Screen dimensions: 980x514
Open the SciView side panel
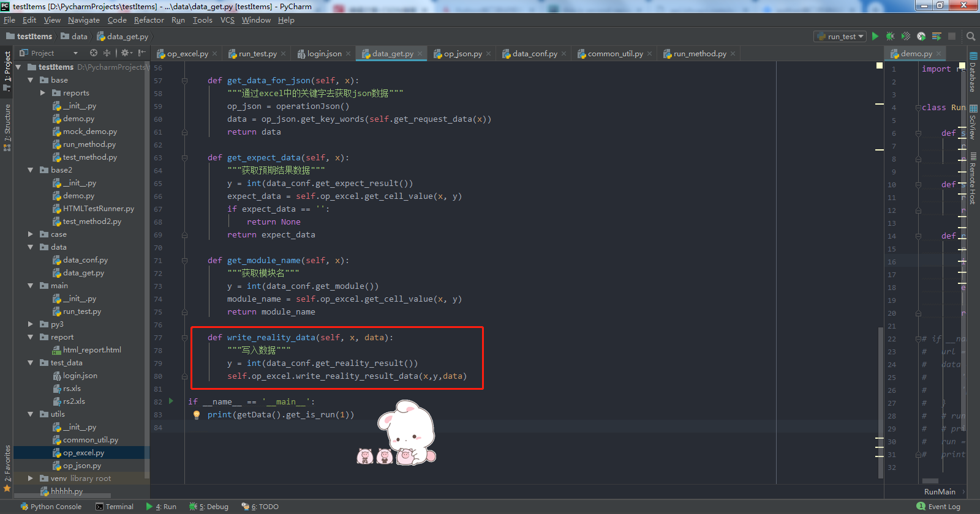point(973,122)
